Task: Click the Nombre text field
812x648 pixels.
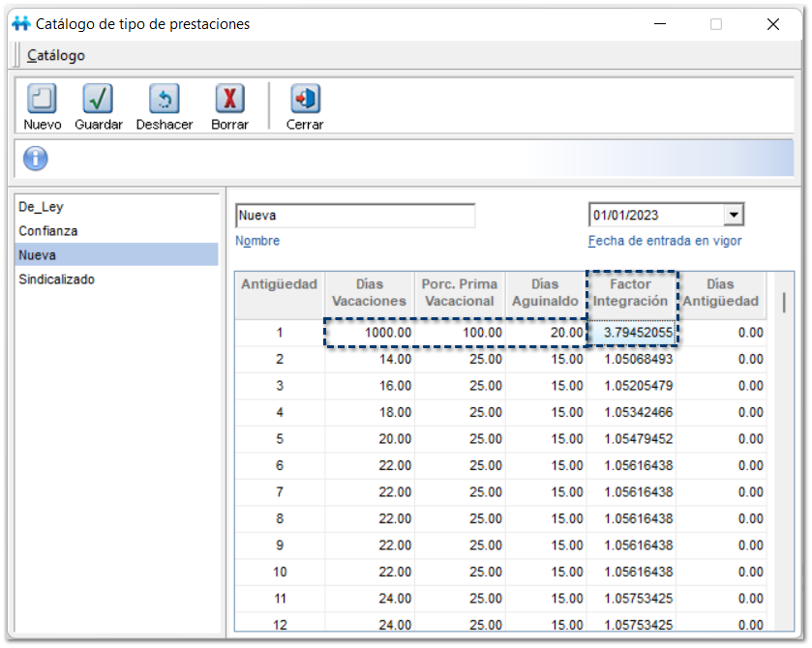Action: click(x=354, y=216)
